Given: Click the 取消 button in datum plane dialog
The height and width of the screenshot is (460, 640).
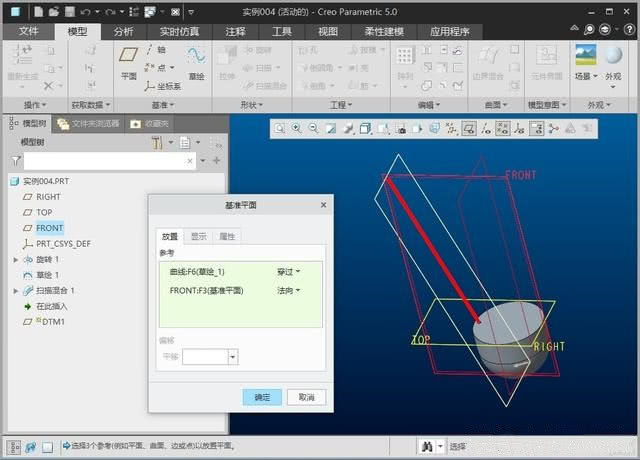Looking at the screenshot, I should (307, 397).
